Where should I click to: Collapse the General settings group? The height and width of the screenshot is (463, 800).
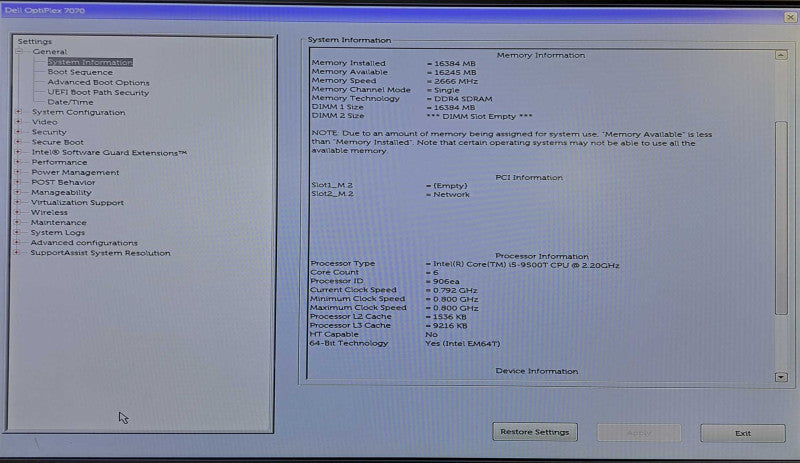[x=19, y=52]
